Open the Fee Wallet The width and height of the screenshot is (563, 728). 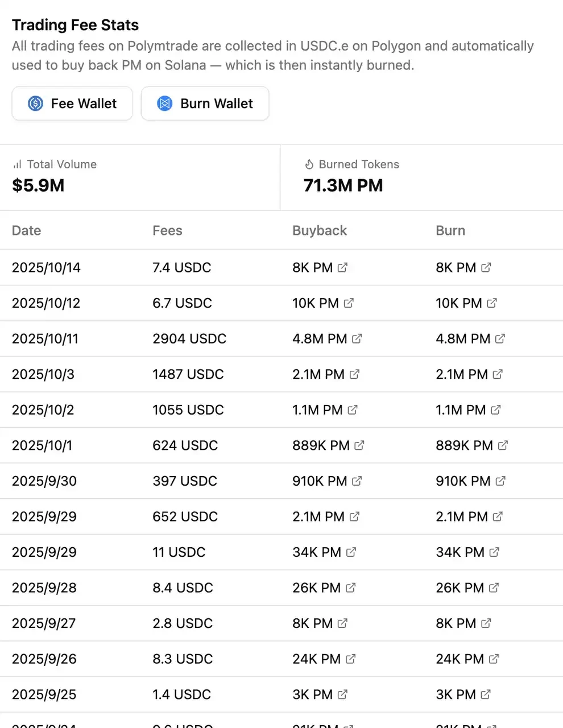72,104
